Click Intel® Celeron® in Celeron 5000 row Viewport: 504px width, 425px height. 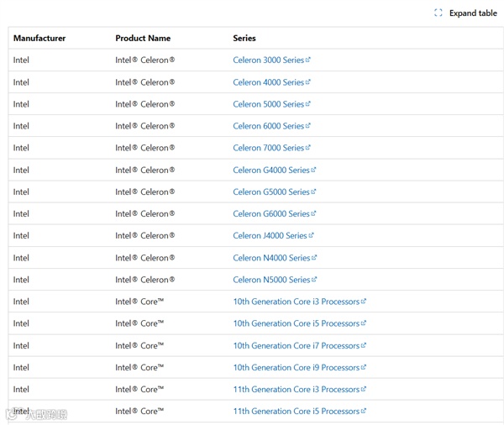[145, 104]
